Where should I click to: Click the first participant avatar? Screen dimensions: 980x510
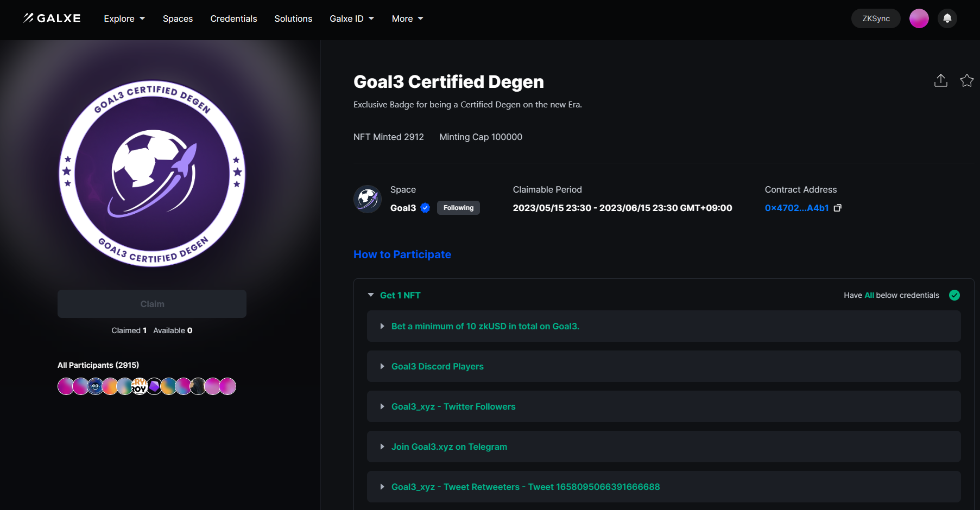[65, 386]
